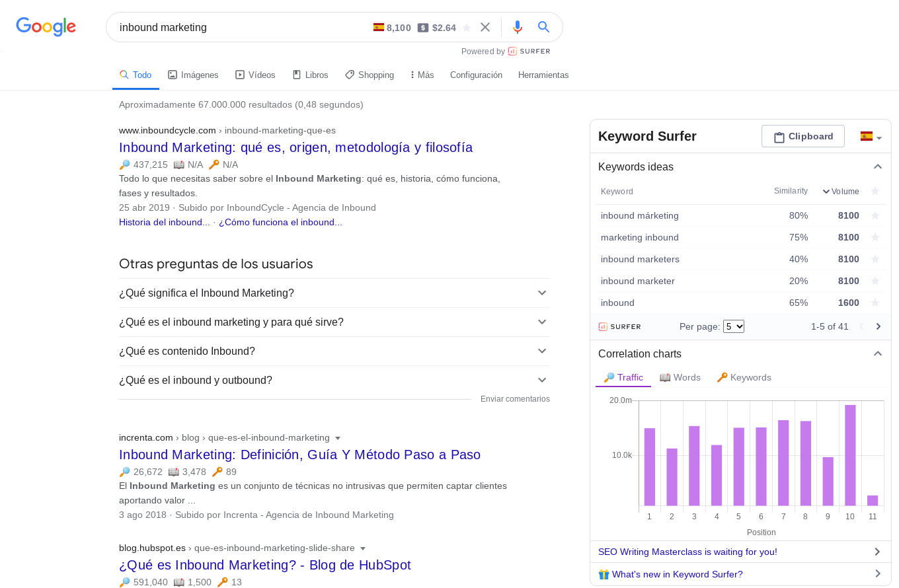The image size is (899, 588).
Task: Star the keyword 'inbound marketer'
Action: [x=875, y=281]
